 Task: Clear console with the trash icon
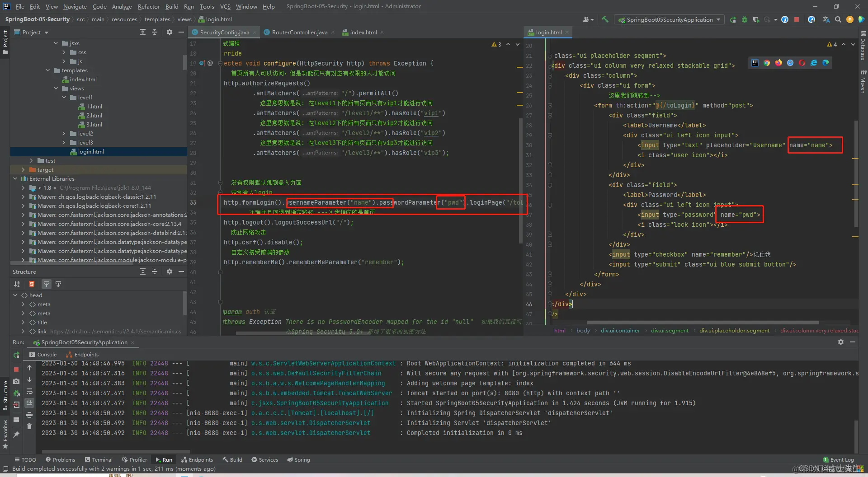click(x=29, y=426)
